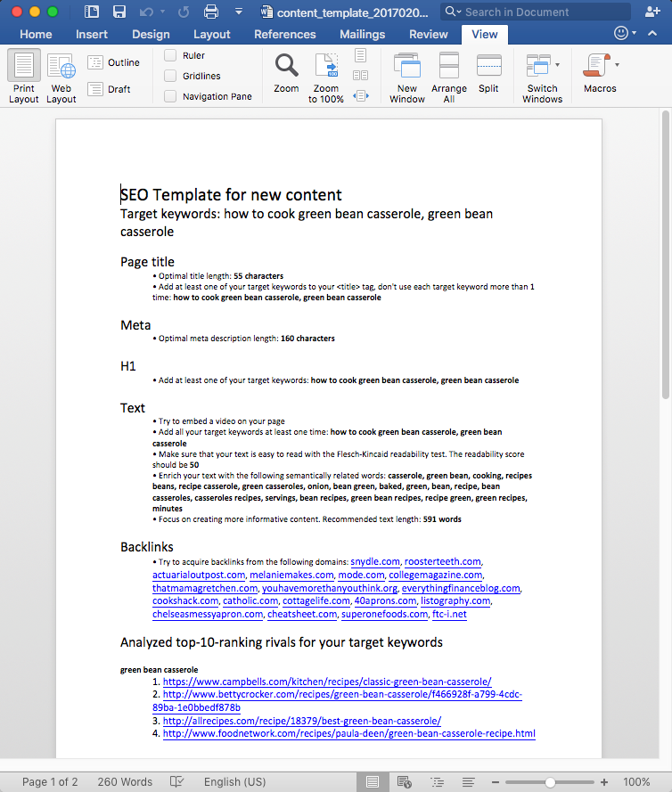Viewport: 672px width, 792px height.
Task: Open the snydle.com link
Action: click(x=375, y=561)
